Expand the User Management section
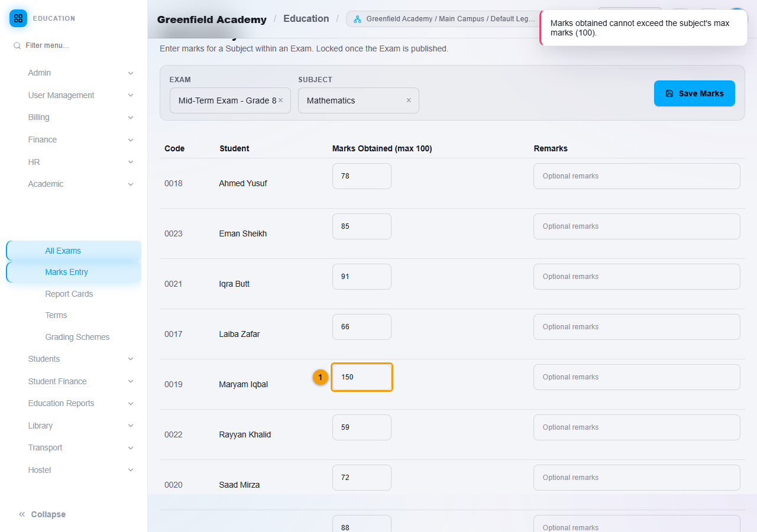The height and width of the screenshot is (532, 757). pyautogui.click(x=131, y=95)
